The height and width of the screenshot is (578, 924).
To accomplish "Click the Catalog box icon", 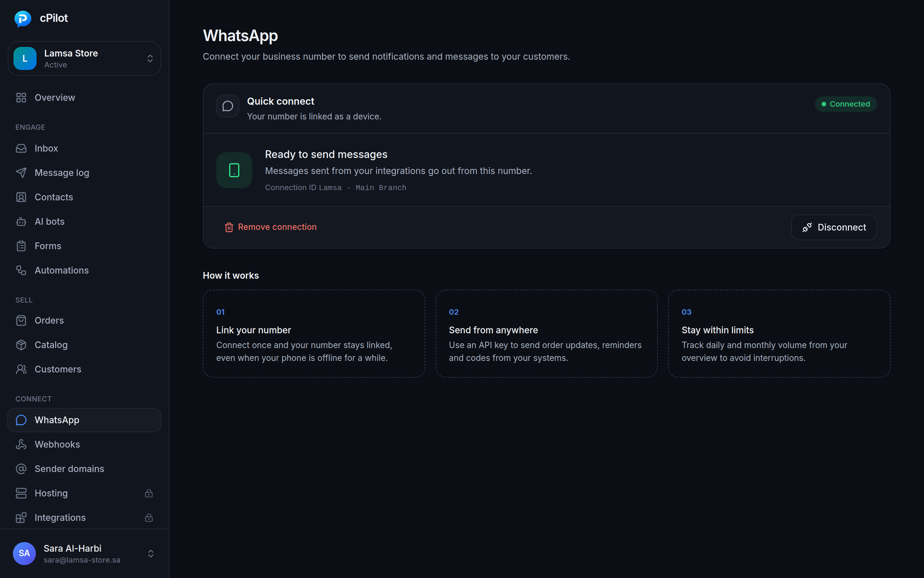I will (x=21, y=345).
